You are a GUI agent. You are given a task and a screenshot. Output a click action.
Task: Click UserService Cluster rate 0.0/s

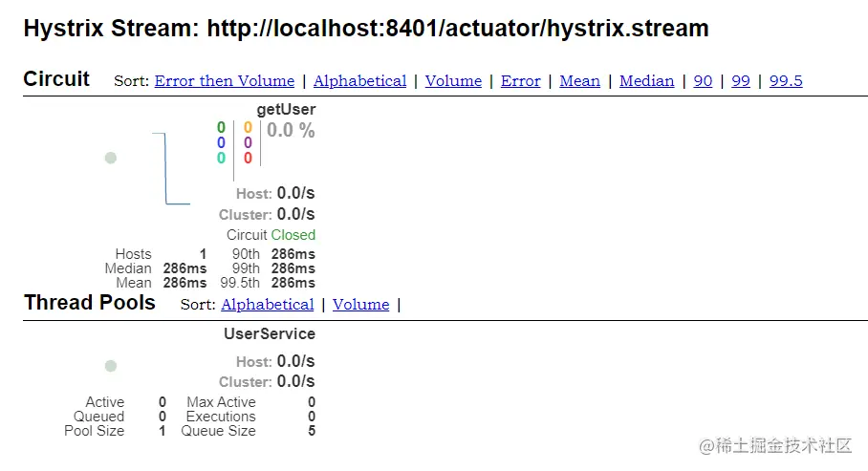coord(295,381)
